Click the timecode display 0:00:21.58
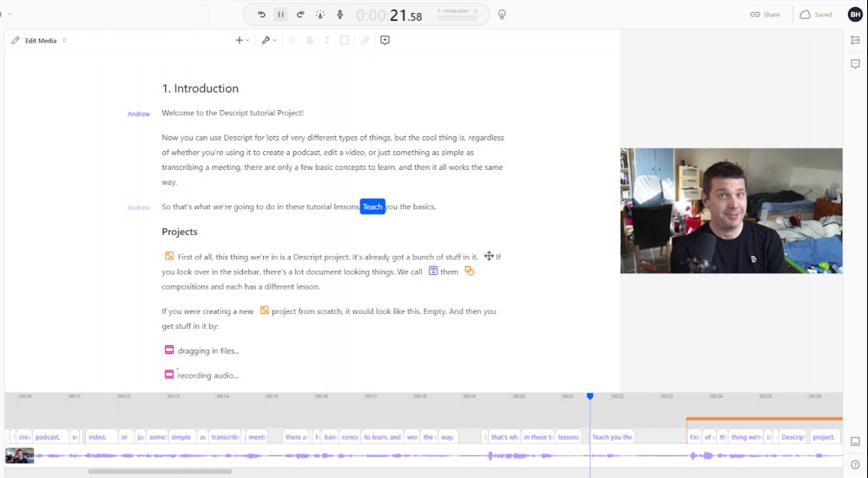The width and height of the screenshot is (868, 478). pyautogui.click(x=389, y=16)
